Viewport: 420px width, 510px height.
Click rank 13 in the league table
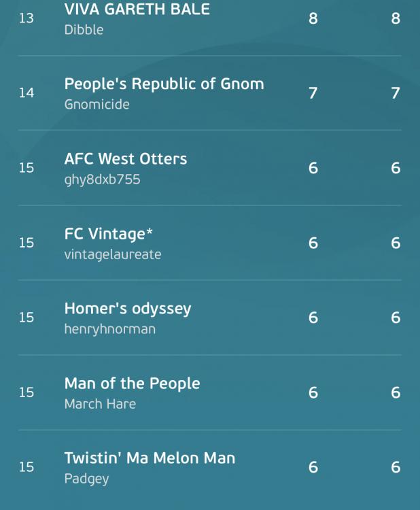27,18
